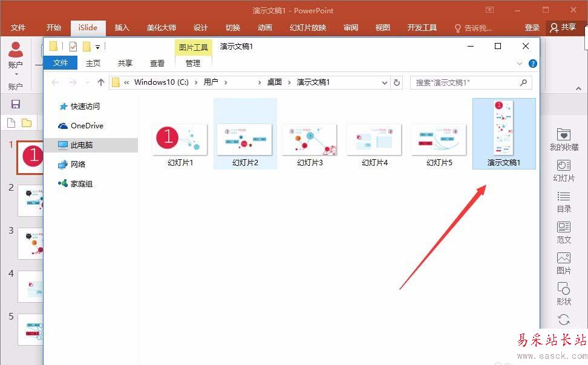Collapse the PowerPoint ribbon with the caret

click(x=579, y=89)
